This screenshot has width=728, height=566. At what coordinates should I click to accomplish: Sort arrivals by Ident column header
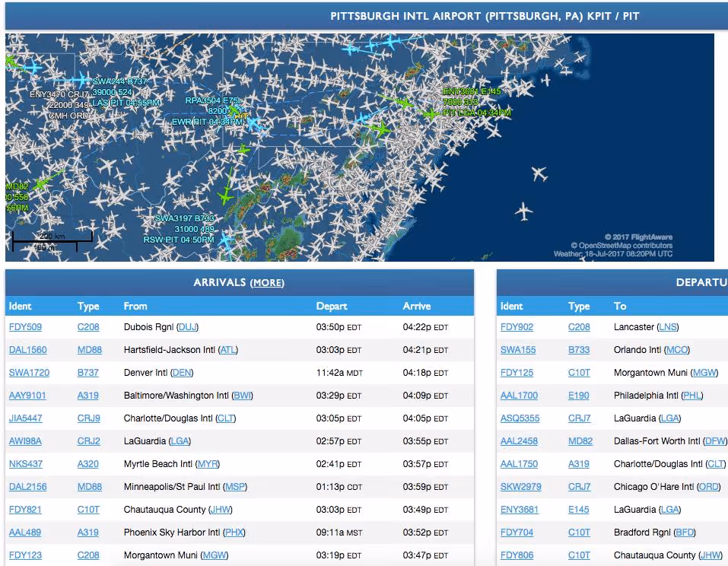pos(20,306)
